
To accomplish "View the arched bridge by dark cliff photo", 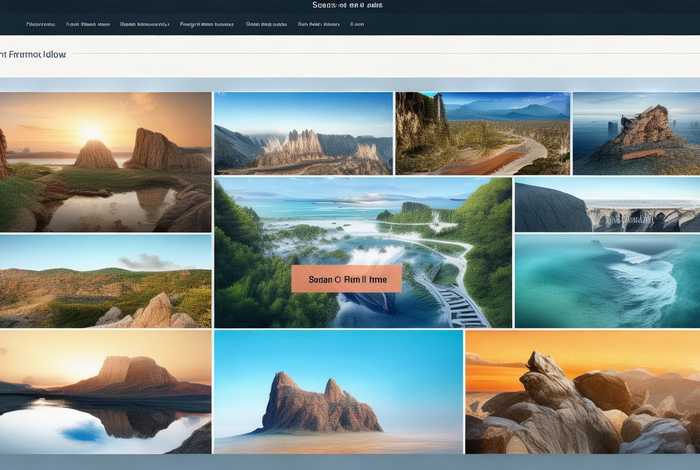I will click(606, 206).
